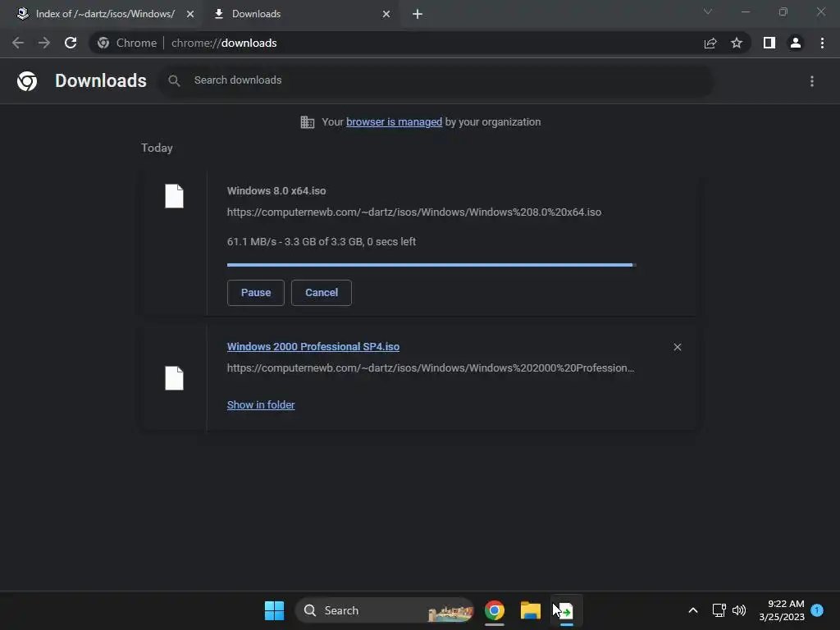The height and width of the screenshot is (630, 840).
Task: Go back to the previous page
Action: click(18, 43)
